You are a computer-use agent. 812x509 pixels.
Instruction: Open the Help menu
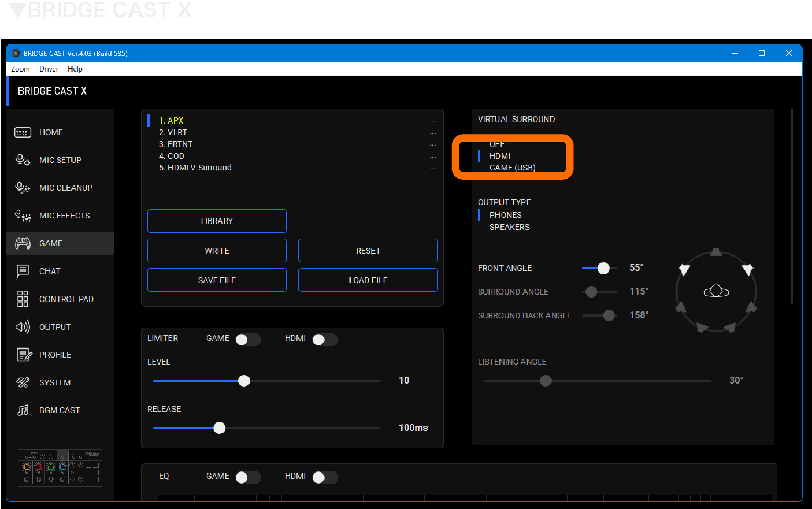coord(75,69)
